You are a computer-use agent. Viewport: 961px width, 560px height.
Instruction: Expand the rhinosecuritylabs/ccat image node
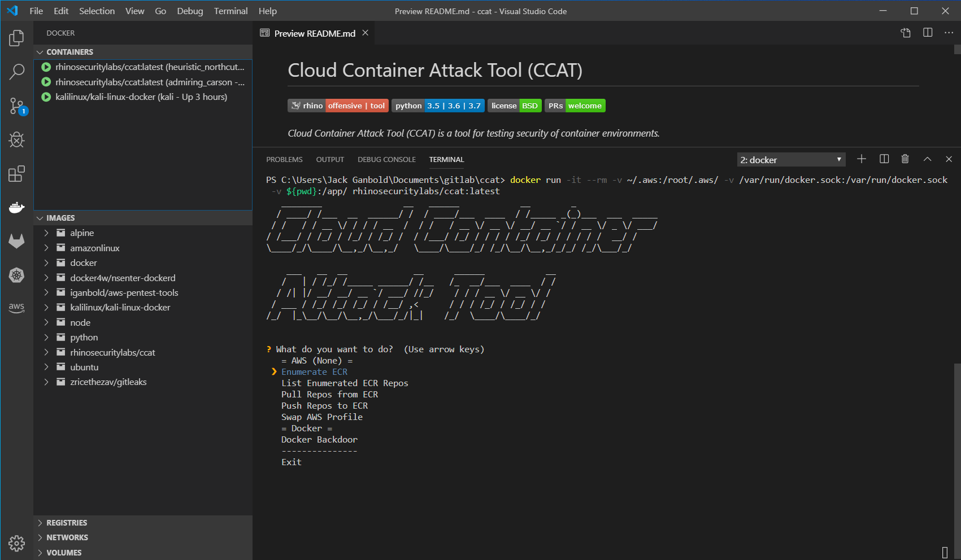coord(46,352)
